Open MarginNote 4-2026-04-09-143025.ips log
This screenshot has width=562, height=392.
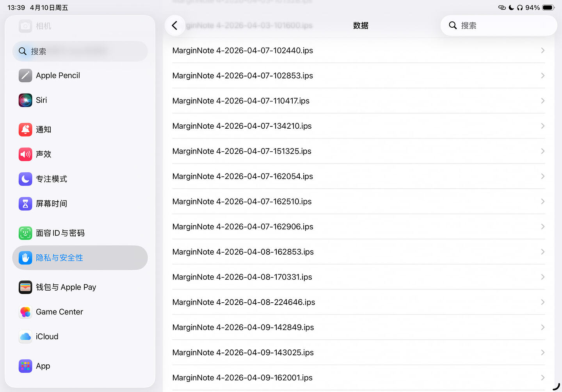tap(358, 353)
